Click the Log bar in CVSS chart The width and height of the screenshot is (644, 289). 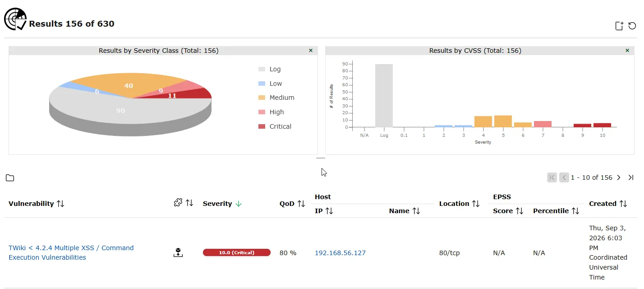(384, 96)
